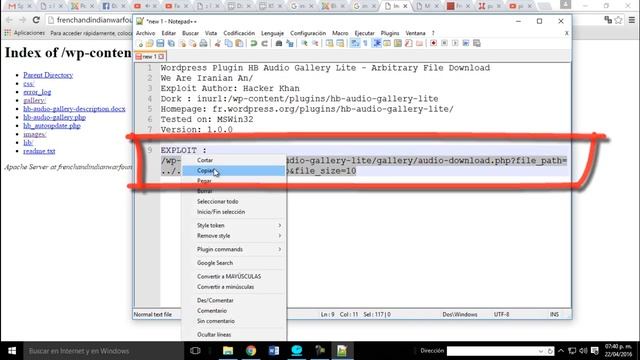Screen dimensions: 640x360
Task: Click the Save icon in Notepad++ toolbar
Action: [160, 43]
